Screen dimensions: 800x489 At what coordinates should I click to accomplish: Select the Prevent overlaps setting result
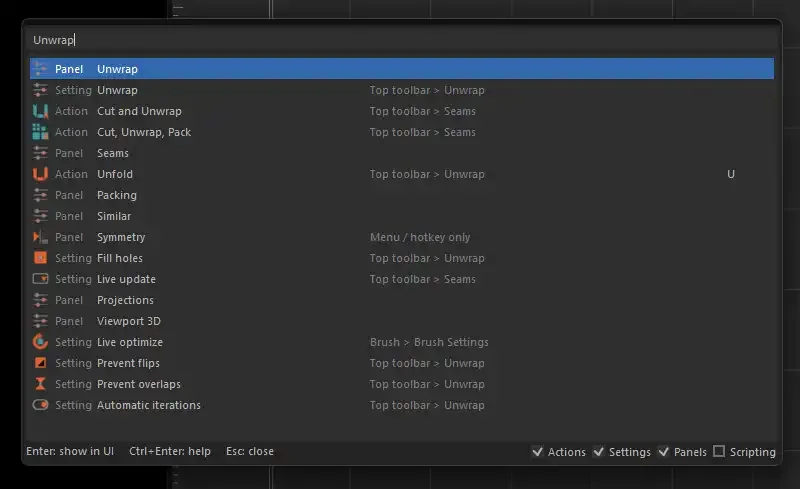[402, 384]
